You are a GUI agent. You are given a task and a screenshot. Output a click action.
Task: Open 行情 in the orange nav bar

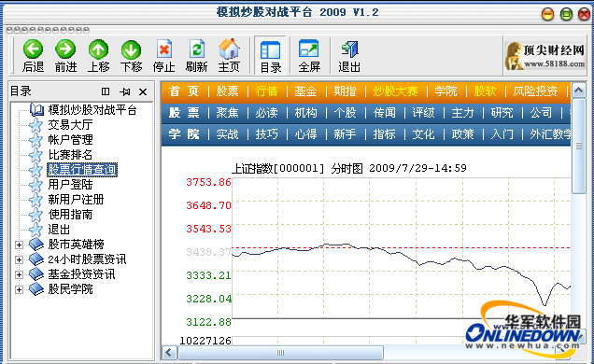tap(266, 91)
